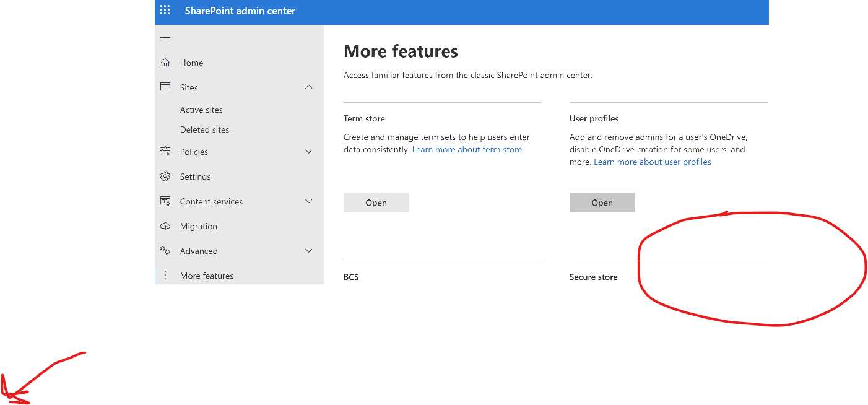Screen dimensions: 868x405
Task: Open the Term store feature
Action: (x=376, y=202)
